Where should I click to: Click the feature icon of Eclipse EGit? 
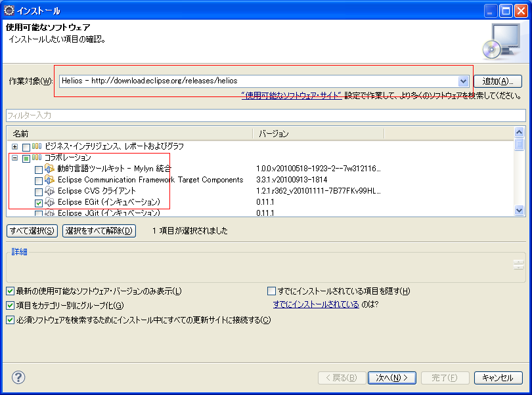coord(49,201)
